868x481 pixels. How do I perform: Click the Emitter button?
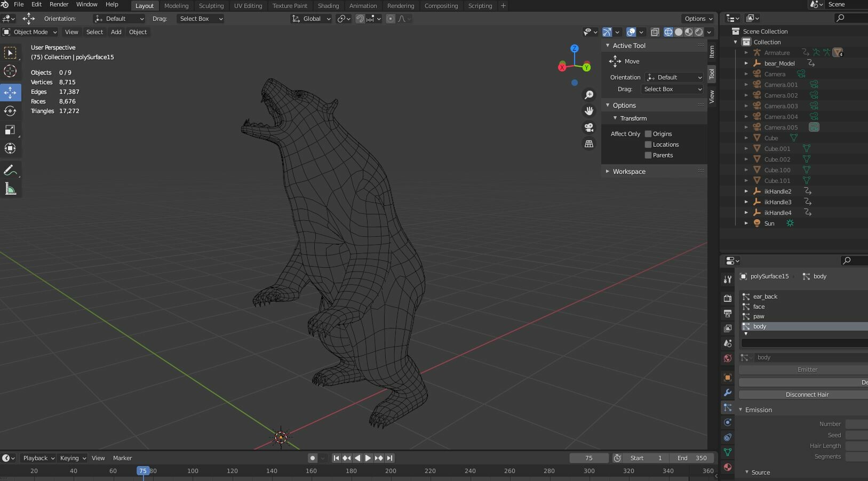[807, 369]
